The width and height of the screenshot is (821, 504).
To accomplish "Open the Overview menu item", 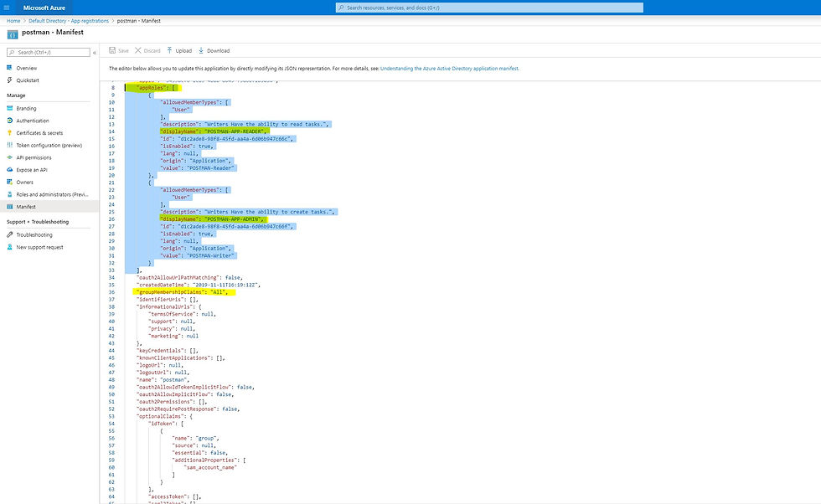I will tap(26, 68).
